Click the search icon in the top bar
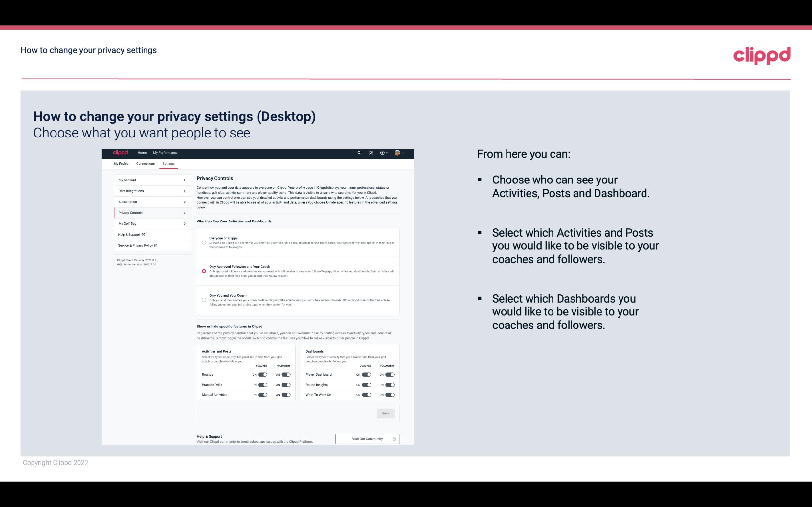 pos(359,153)
